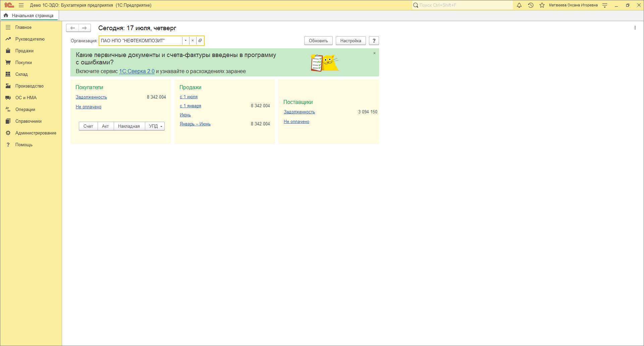This screenshot has height=346, width=644.
Task: Open the Продажи section in sidebar
Action: pyautogui.click(x=24, y=51)
